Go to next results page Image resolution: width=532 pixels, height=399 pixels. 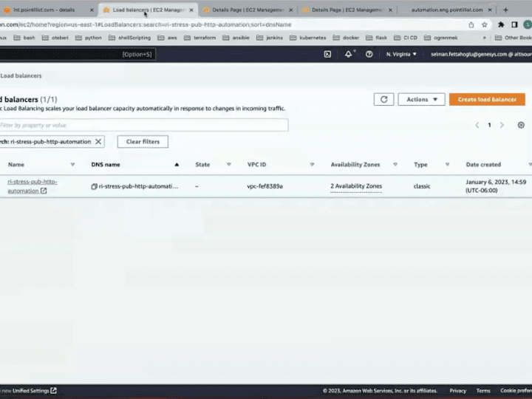502,125
